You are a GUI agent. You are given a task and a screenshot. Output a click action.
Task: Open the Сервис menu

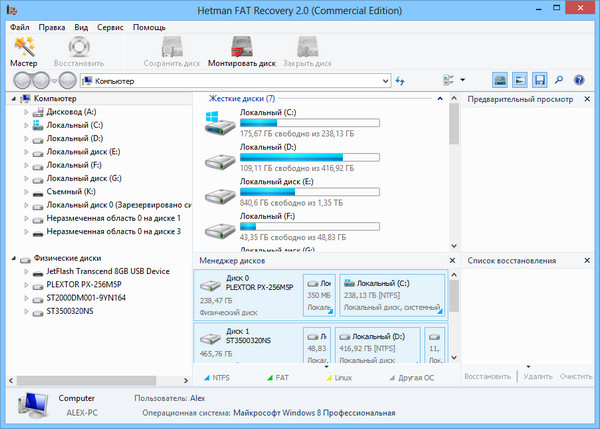tap(110, 27)
